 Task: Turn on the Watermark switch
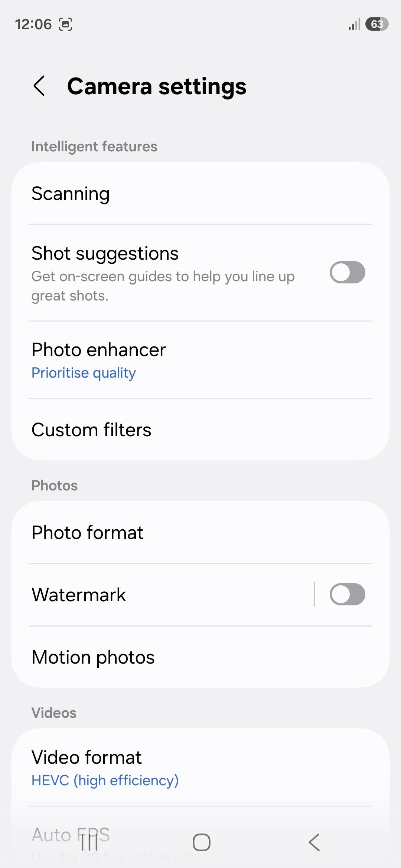pos(347,594)
